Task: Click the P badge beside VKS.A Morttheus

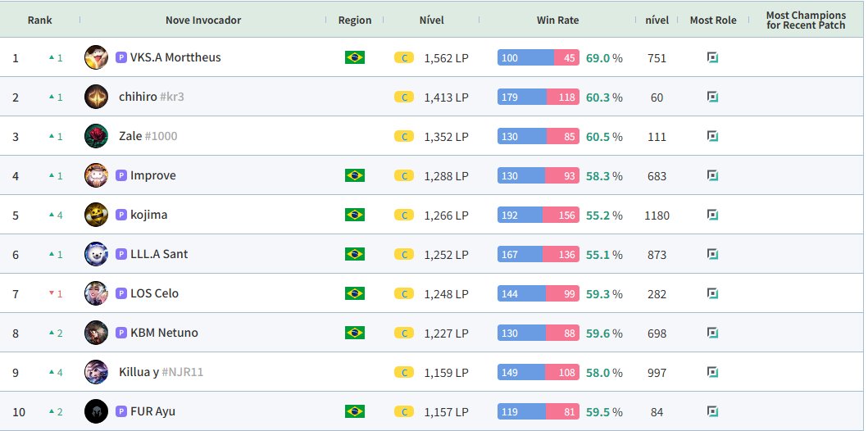Action: click(121, 57)
